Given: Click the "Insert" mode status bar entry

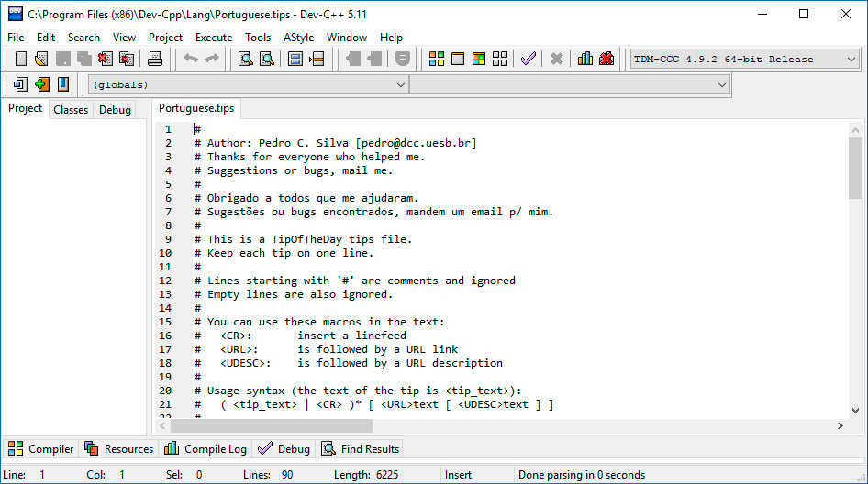Looking at the screenshot, I should (x=459, y=475).
